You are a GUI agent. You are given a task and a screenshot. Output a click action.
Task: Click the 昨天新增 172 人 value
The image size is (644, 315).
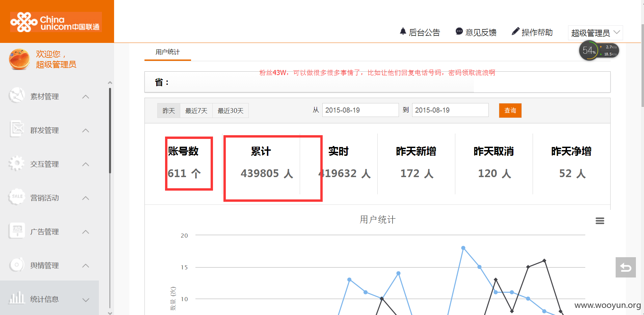417,173
